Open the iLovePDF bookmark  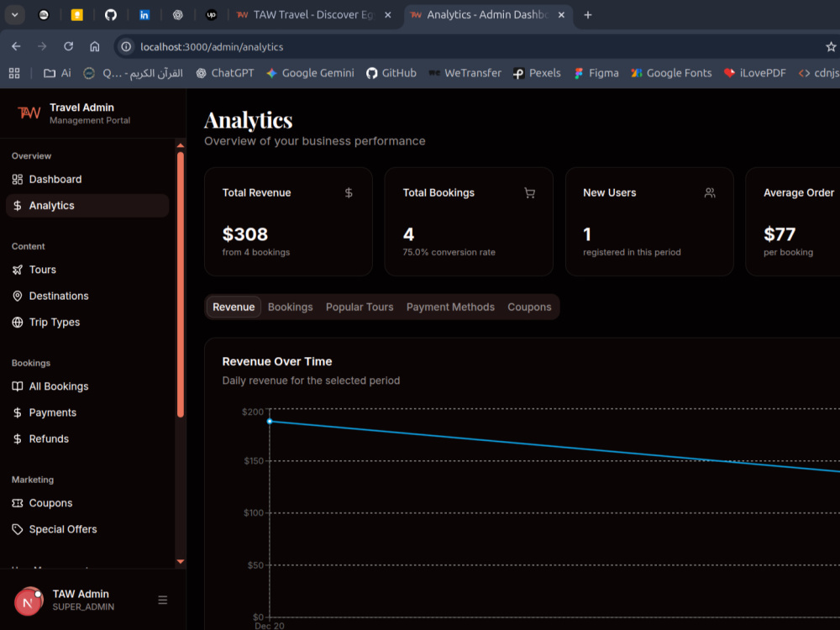[755, 73]
